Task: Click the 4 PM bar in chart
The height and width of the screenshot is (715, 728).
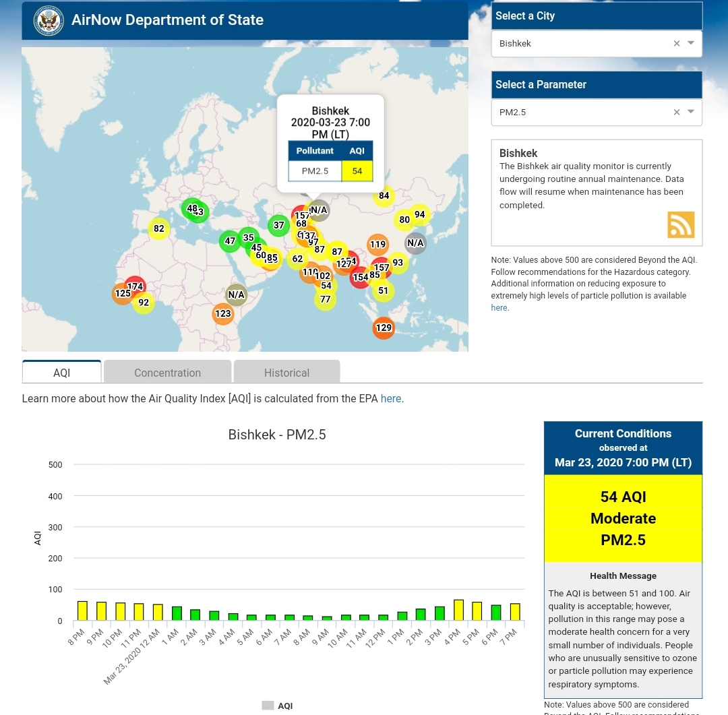Action: coord(458,611)
